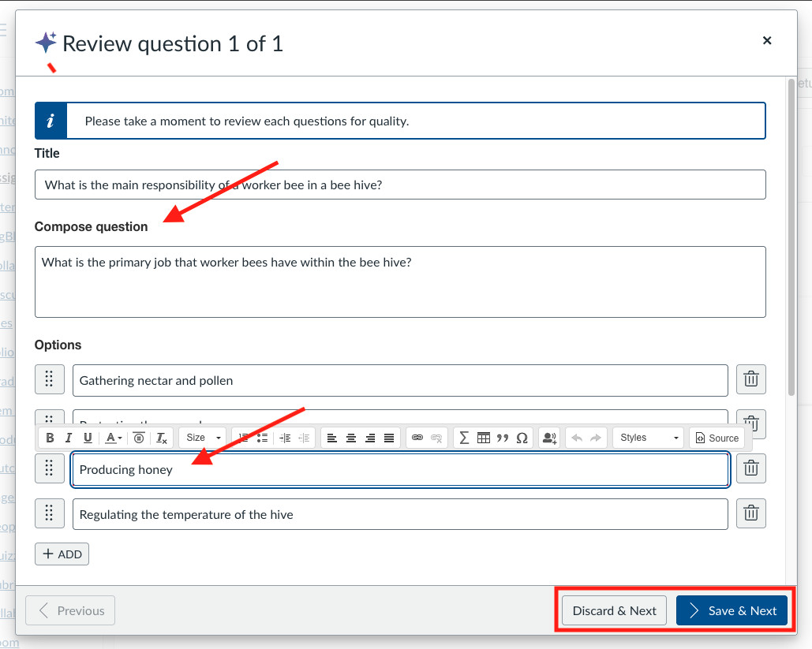Screen dimensions: 812x649
Task: Insert a block quote
Action: 503,438
